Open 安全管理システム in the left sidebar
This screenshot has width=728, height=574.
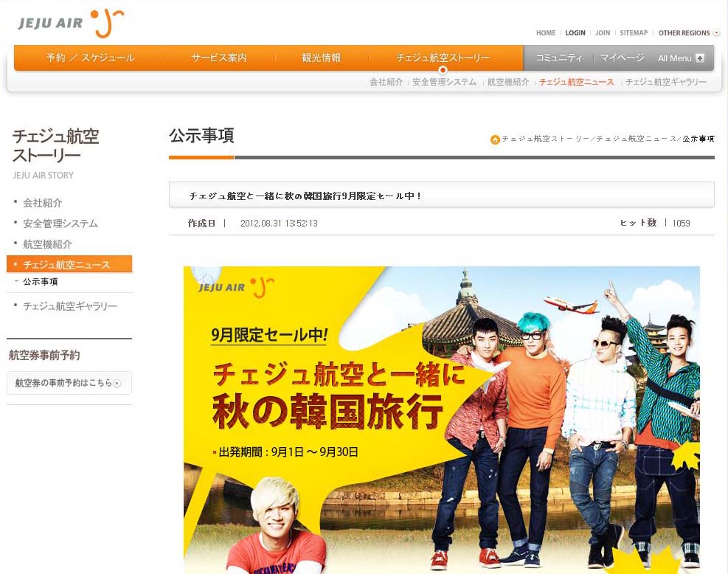[60, 224]
